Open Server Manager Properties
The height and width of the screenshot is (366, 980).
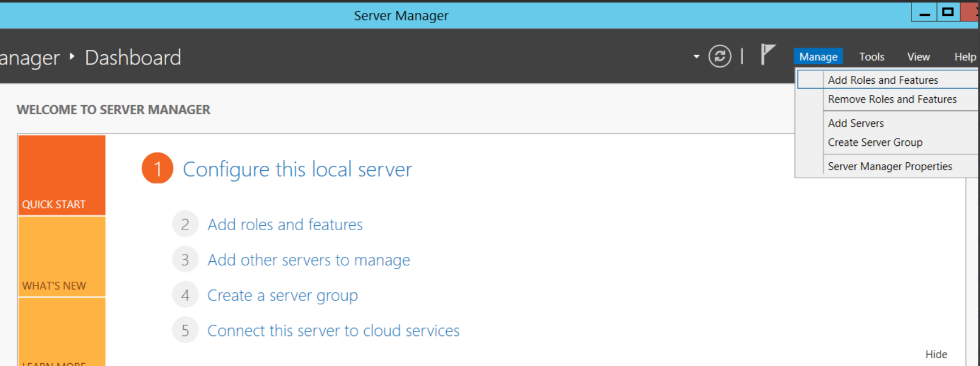tap(888, 166)
